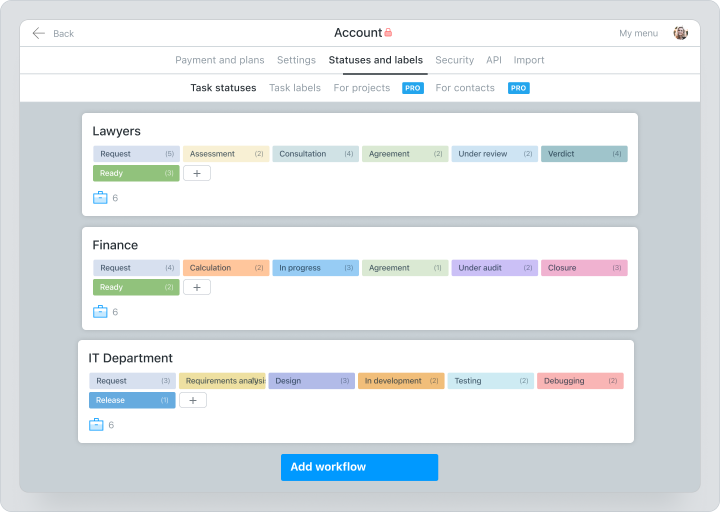Add a status to Finance workflow
Image resolution: width=720 pixels, height=512 pixels.
pyautogui.click(x=196, y=287)
